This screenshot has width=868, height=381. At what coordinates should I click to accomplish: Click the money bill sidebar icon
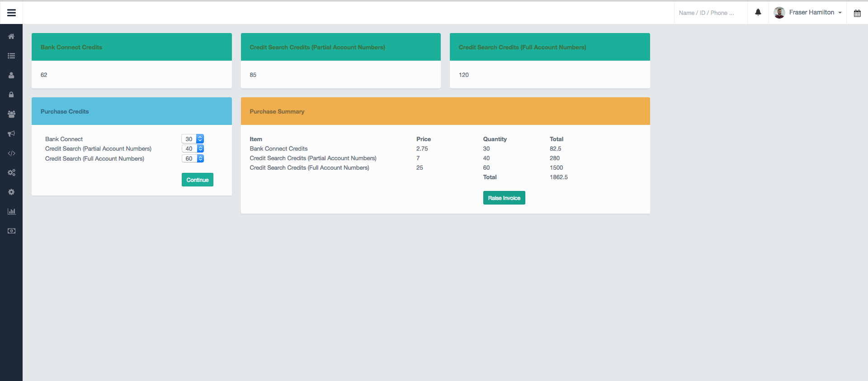[x=11, y=231]
